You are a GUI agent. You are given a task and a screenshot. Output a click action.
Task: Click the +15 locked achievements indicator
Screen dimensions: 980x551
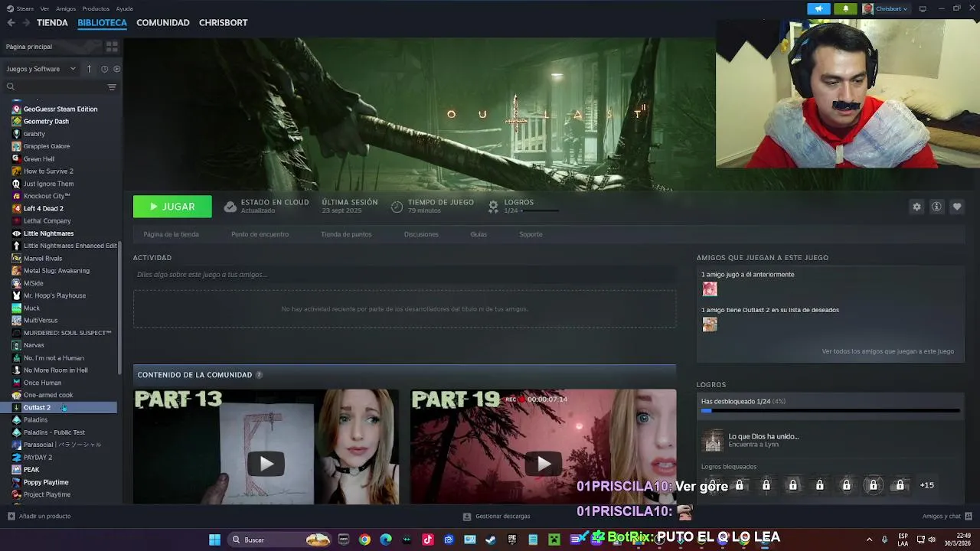pos(927,485)
